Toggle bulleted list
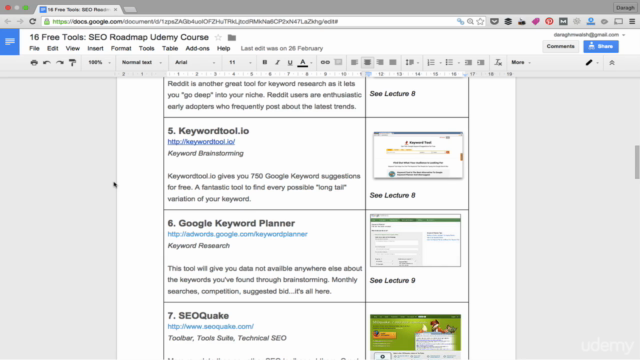Viewport: 640px width, 360px height. [449, 62]
